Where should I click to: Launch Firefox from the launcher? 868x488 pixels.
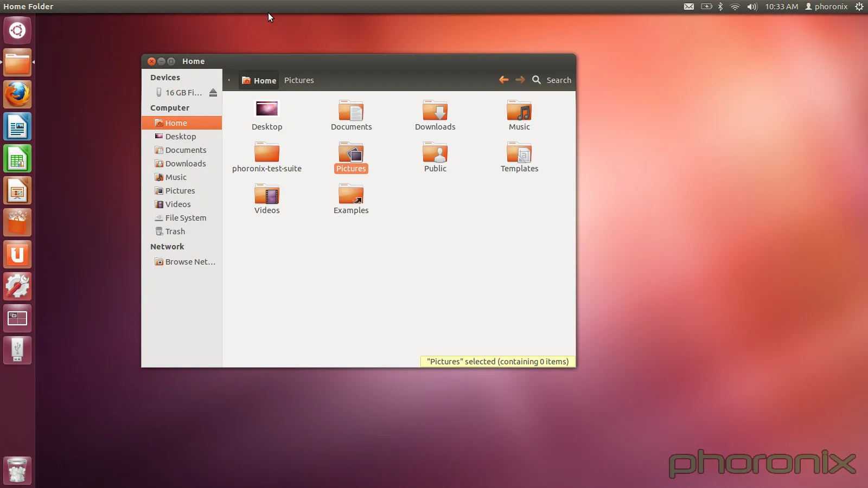[x=17, y=94]
